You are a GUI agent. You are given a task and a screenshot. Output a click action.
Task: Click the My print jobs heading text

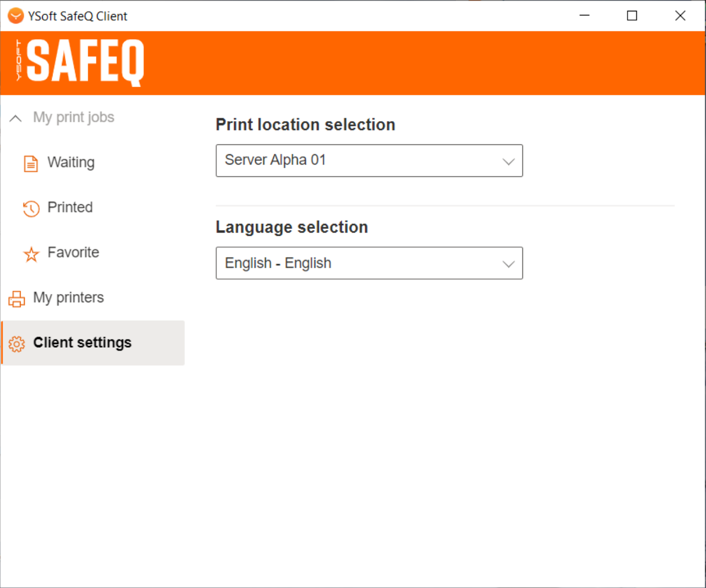pos(74,117)
